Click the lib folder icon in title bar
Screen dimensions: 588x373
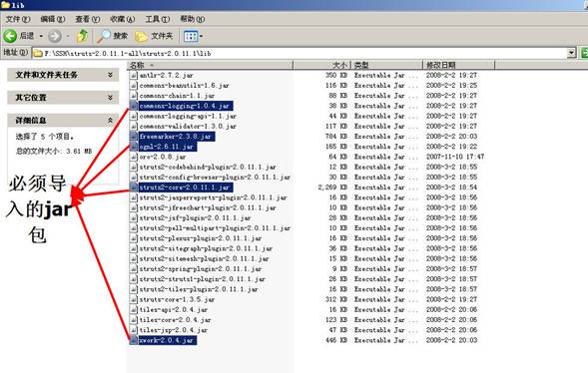[x=5, y=5]
